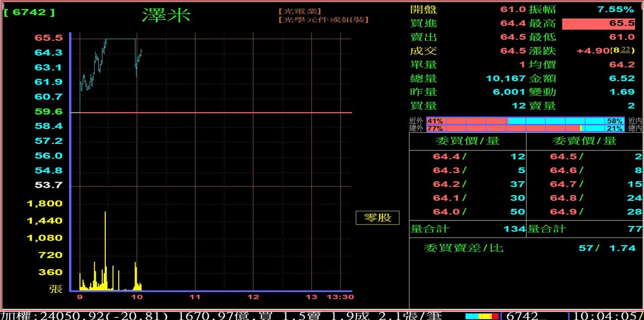The width and height of the screenshot is (644, 320).
Task: Pick the 64.9 ask price level
Action: point(584,212)
